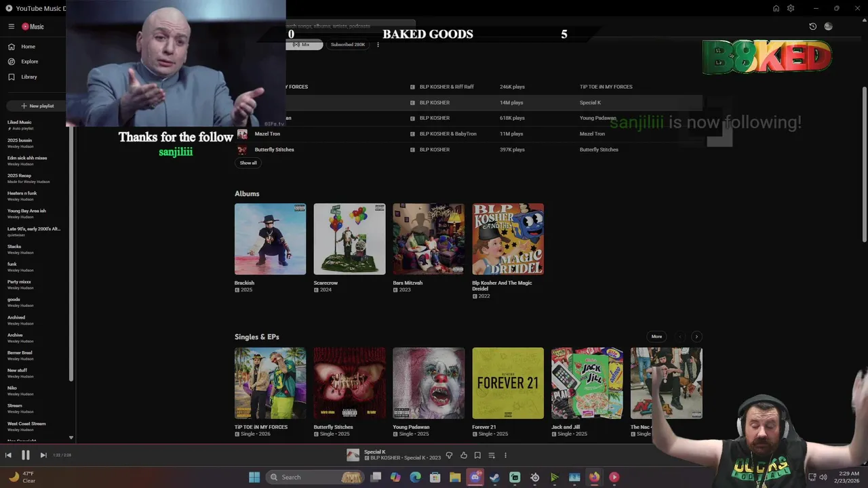
Task: Create a New playlist
Action: tap(37, 106)
